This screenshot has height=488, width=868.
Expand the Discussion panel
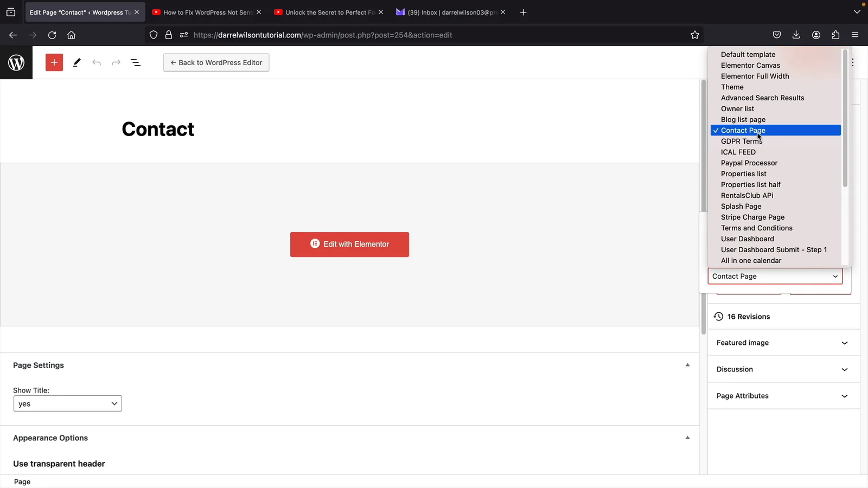point(783,369)
